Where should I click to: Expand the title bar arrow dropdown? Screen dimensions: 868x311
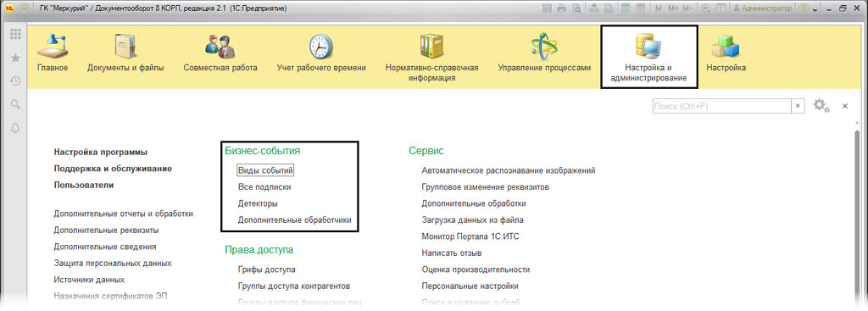(x=815, y=9)
